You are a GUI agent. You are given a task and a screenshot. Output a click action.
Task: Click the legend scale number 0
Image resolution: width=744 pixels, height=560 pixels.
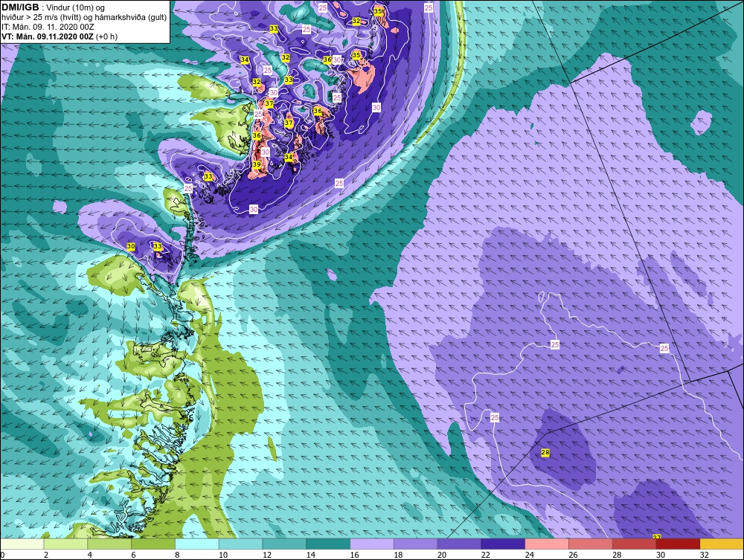point(2,555)
